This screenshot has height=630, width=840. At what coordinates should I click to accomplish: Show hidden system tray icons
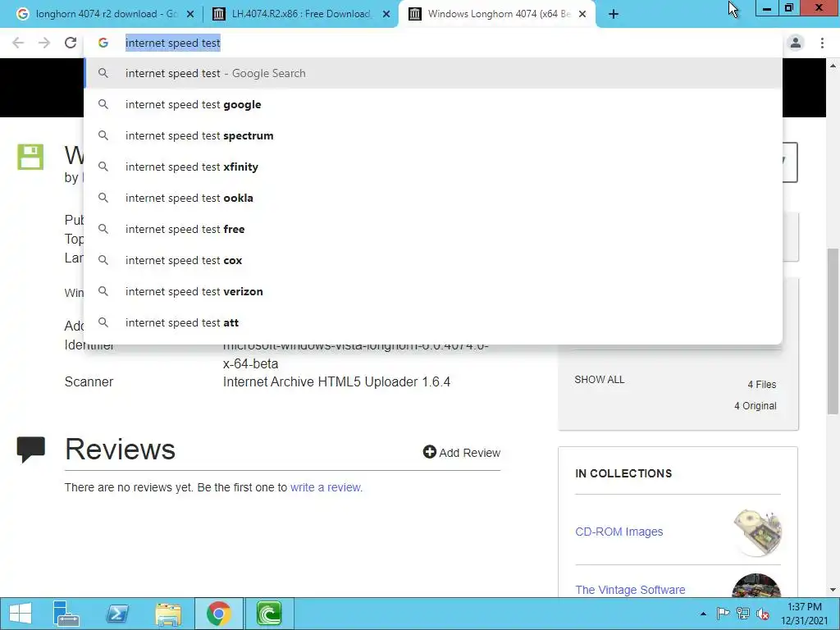pos(703,614)
